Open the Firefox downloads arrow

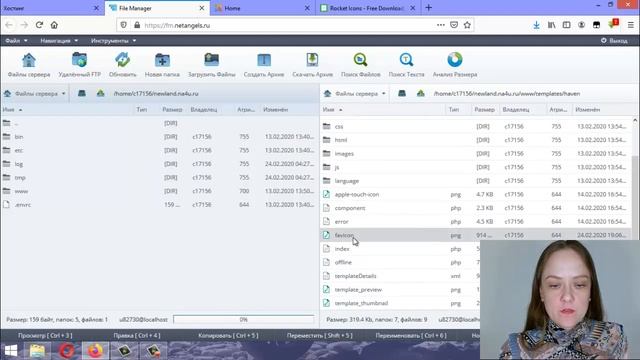[536, 25]
